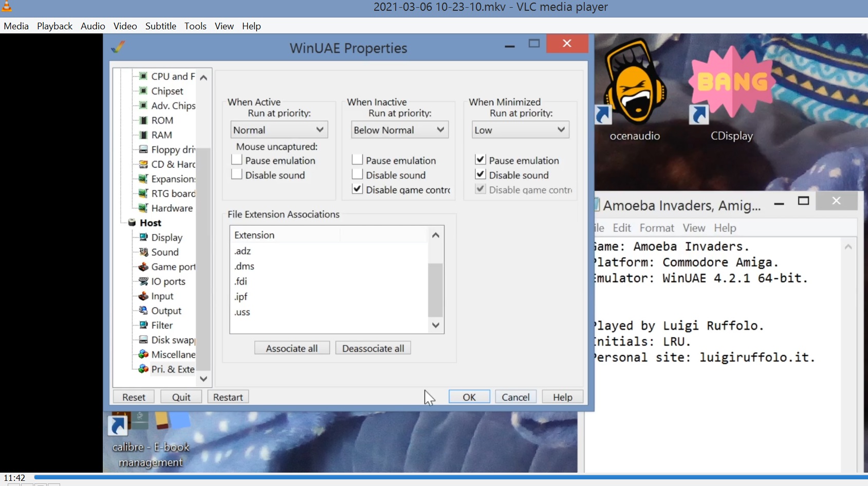Click the Quit button

(x=181, y=397)
